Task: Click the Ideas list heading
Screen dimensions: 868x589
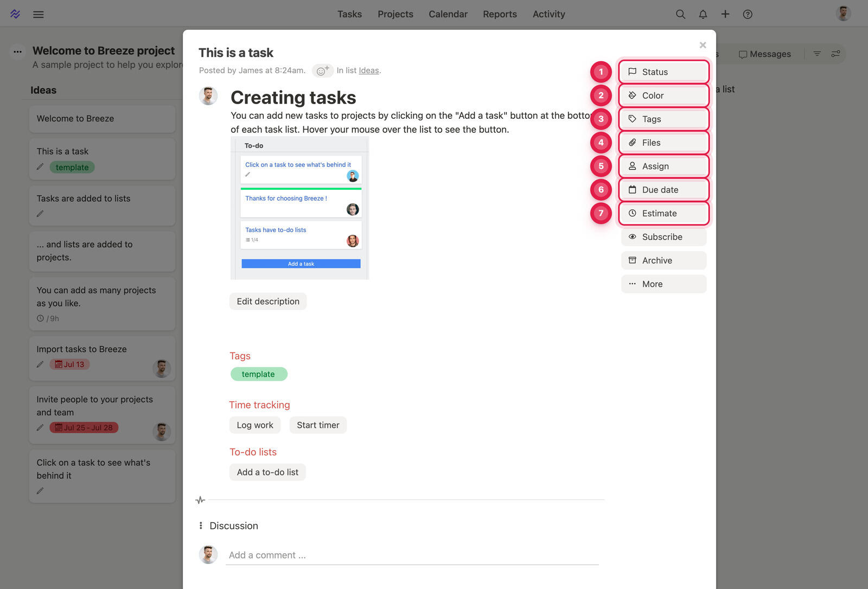Action: (x=43, y=90)
